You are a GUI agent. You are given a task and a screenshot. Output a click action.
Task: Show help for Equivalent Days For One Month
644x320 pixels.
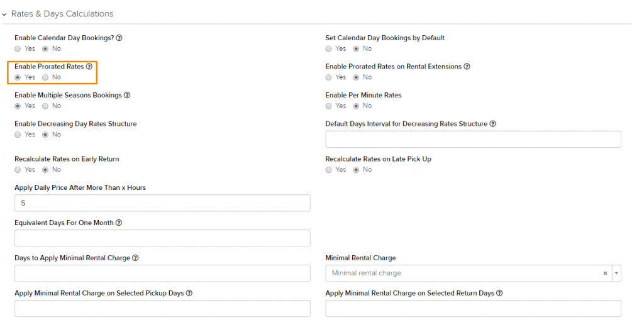tap(119, 223)
